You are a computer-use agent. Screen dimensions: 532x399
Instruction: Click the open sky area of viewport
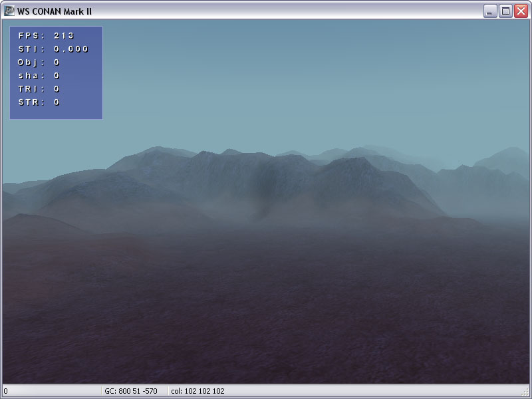coord(299,80)
